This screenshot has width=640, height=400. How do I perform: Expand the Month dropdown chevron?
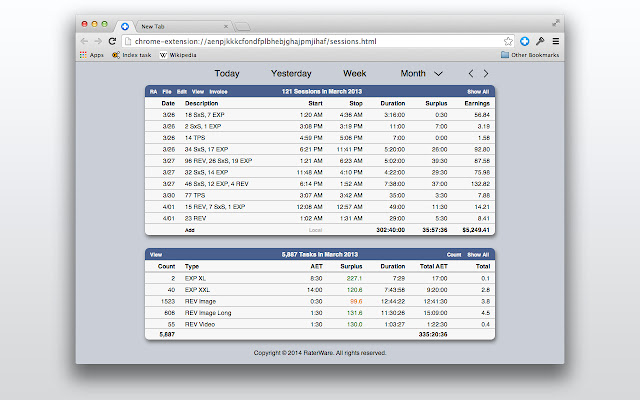437,73
